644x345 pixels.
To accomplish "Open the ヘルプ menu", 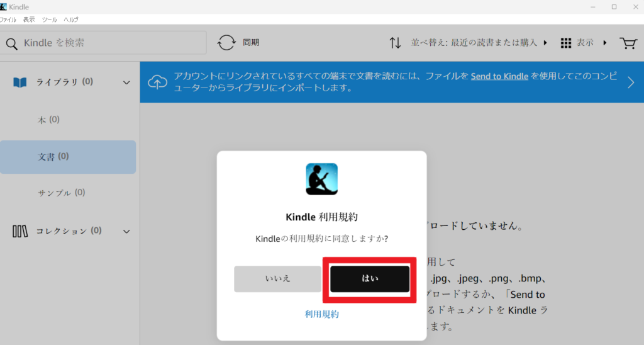I will (x=71, y=20).
